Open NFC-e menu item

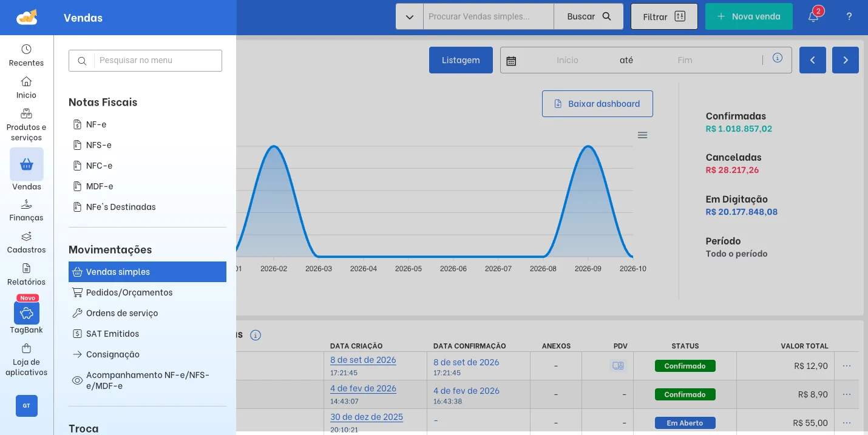point(147,166)
